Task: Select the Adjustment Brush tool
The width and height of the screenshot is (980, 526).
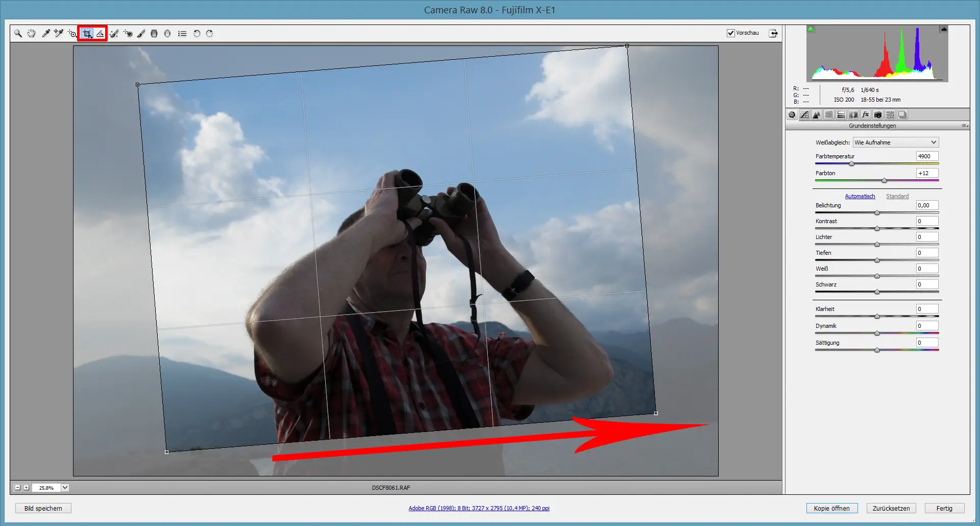Action: click(x=141, y=33)
